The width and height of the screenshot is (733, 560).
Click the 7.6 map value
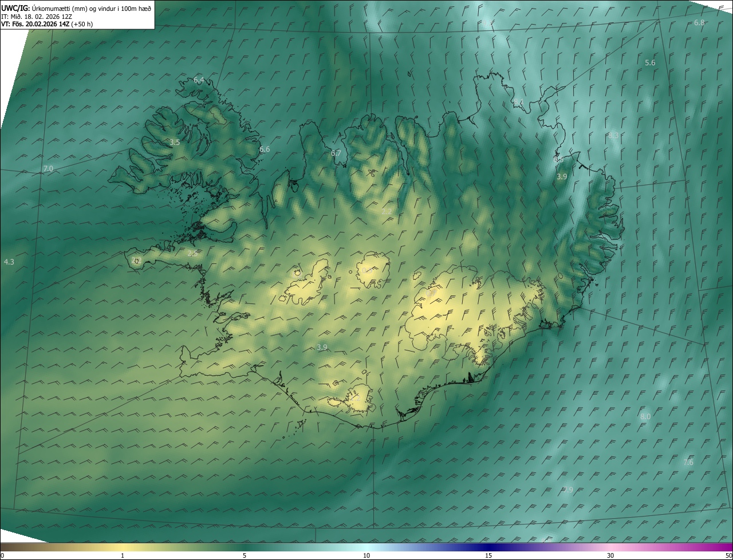pyautogui.click(x=688, y=462)
